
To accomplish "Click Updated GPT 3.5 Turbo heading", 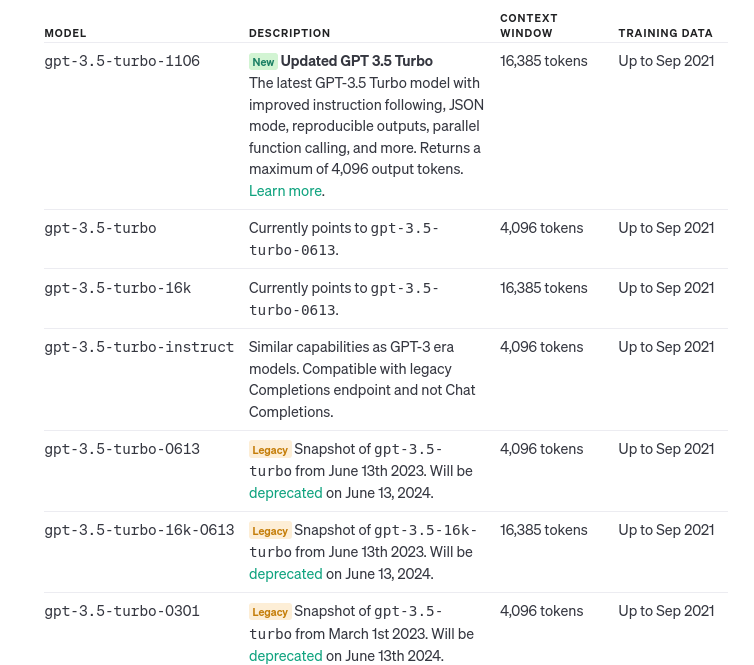I will tap(356, 61).
